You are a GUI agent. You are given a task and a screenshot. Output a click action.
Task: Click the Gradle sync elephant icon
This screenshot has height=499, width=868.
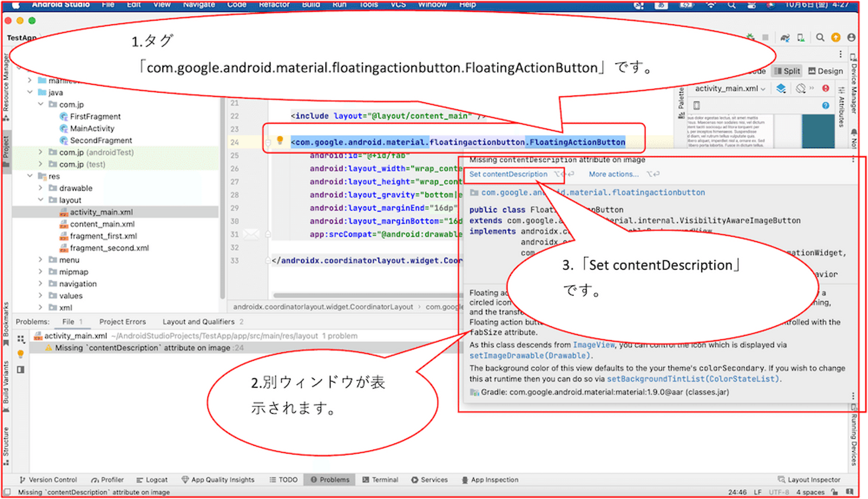click(785, 37)
